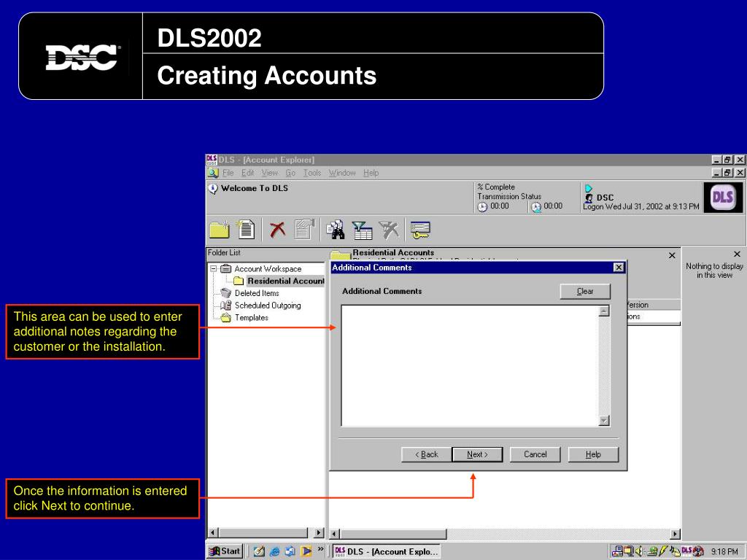Click the Scheduled Outgoing clock icon
The image size is (747, 560).
point(226,306)
